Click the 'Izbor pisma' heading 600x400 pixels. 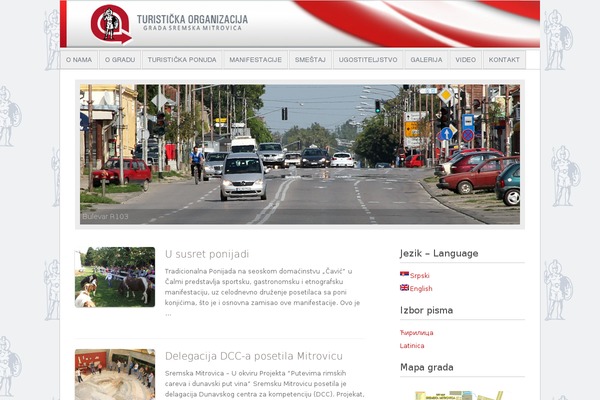426,310
